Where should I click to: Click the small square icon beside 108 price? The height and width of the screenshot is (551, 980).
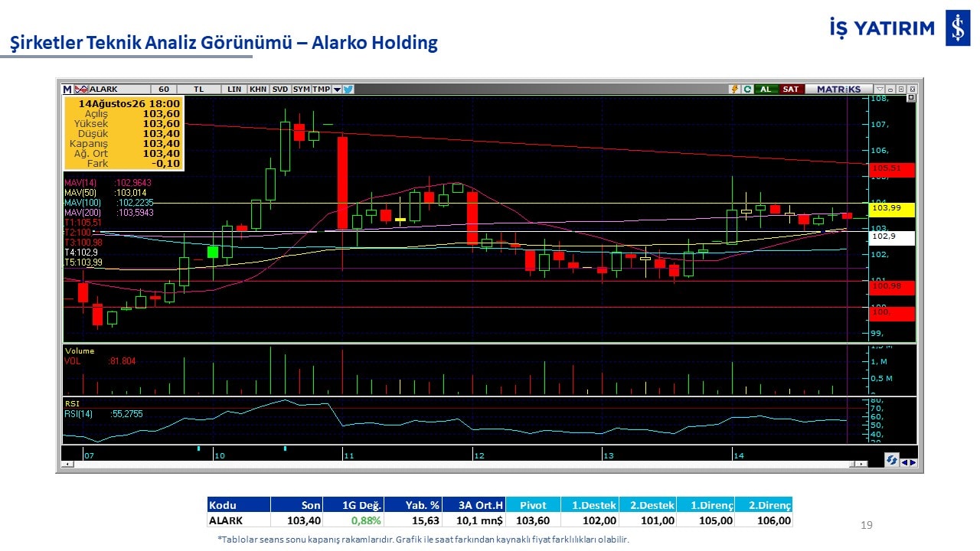tap(910, 99)
